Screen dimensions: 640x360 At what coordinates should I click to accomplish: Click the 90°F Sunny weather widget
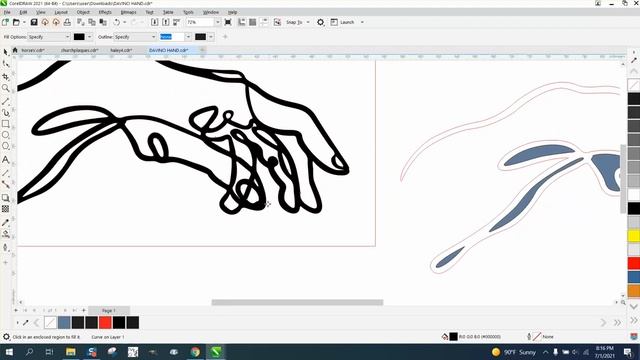(x=514, y=352)
